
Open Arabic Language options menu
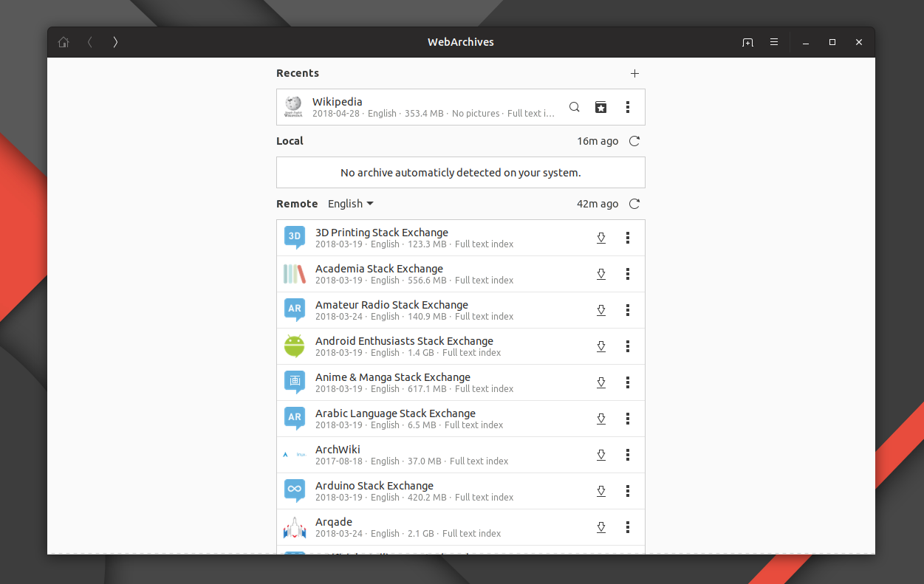click(x=628, y=419)
